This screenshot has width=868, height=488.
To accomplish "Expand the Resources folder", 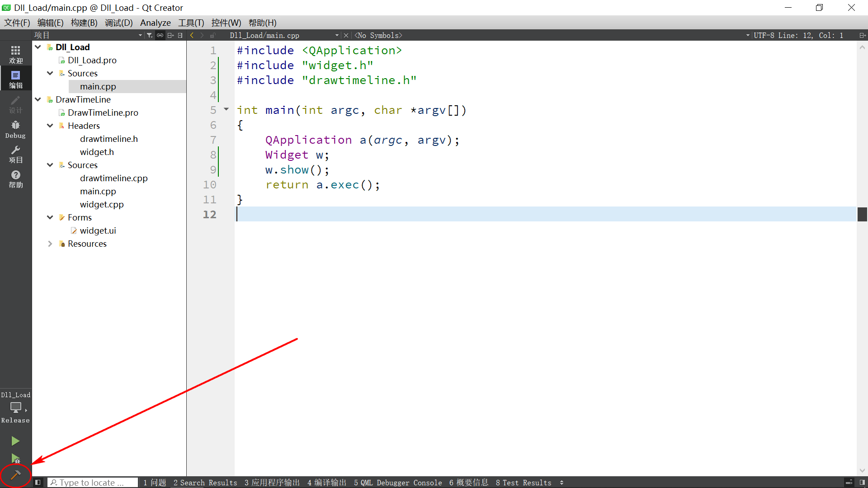I will pyautogui.click(x=50, y=244).
